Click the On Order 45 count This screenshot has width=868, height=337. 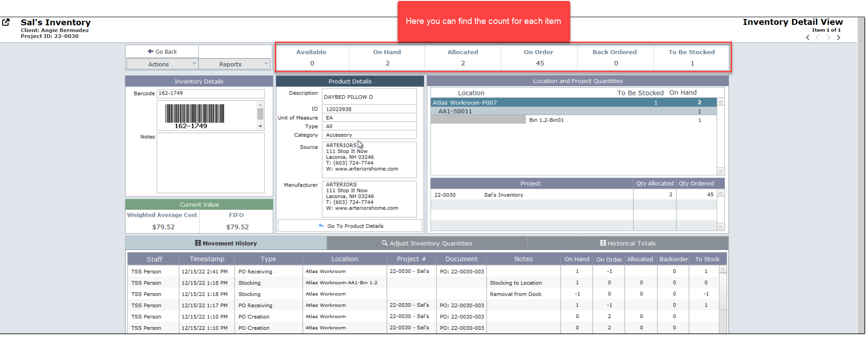coord(540,63)
